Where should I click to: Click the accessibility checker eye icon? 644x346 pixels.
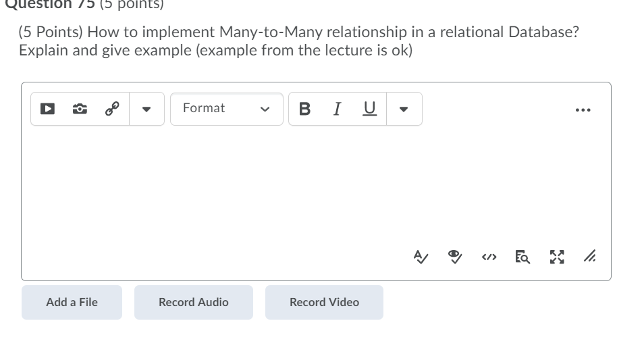pyautogui.click(x=455, y=257)
